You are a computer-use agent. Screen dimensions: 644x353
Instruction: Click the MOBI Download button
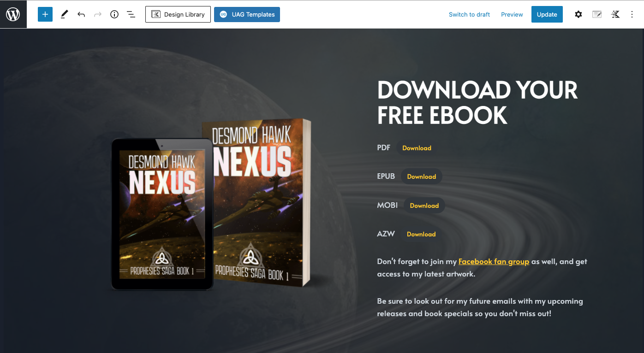(424, 206)
